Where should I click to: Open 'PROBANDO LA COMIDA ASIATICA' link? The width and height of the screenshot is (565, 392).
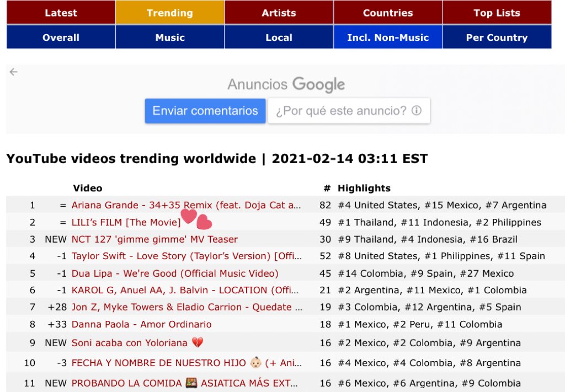[x=184, y=383]
